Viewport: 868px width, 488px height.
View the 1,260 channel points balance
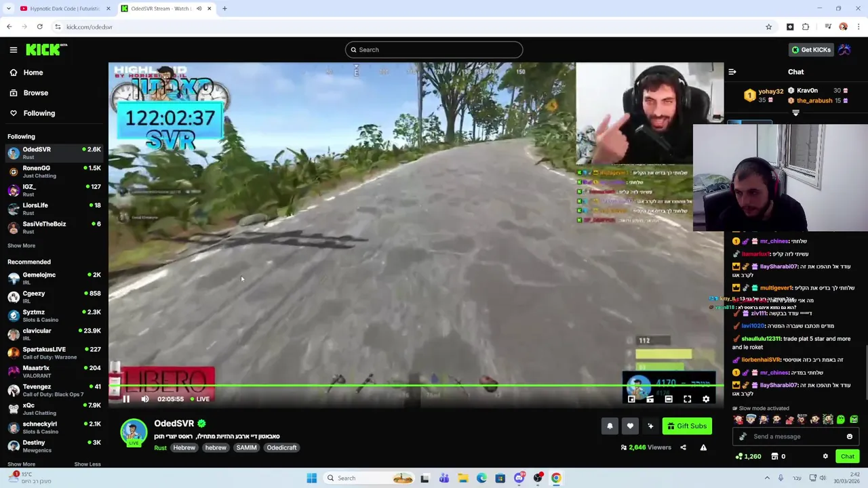point(748,456)
